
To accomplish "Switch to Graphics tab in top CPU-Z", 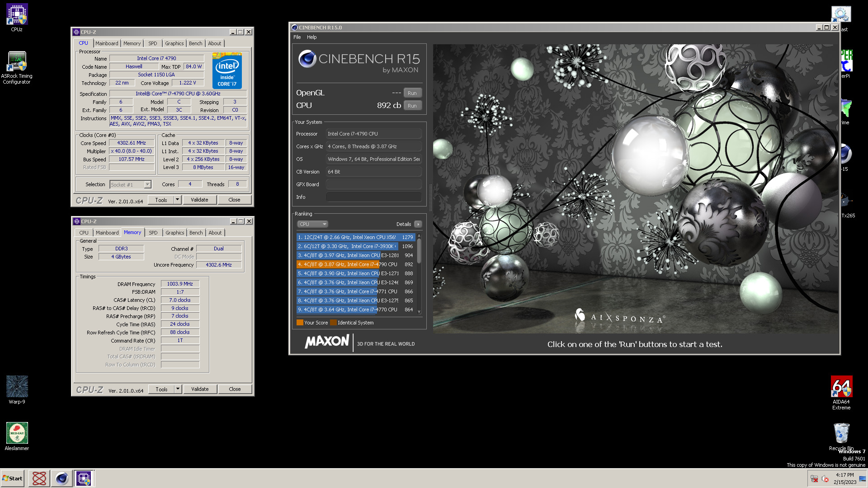I will pos(175,43).
